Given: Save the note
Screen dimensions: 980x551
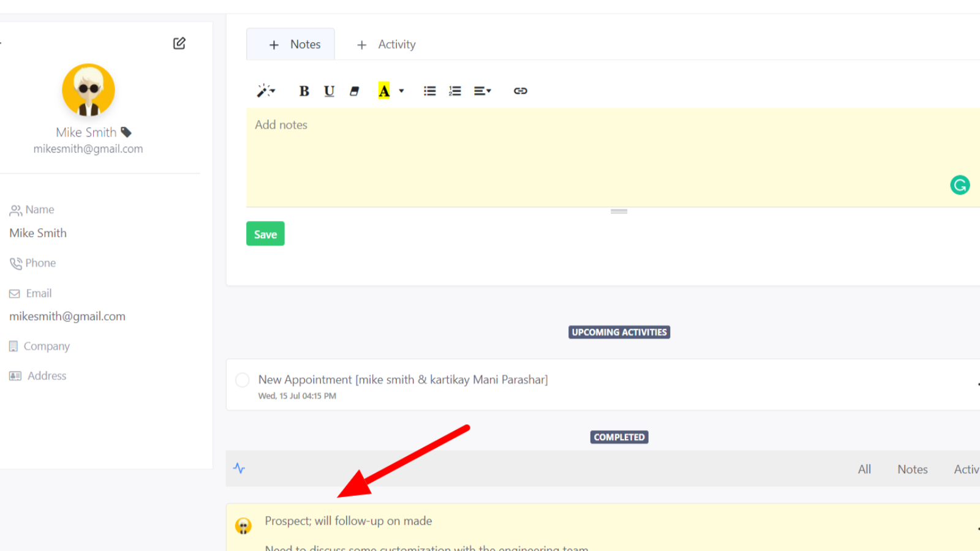Looking at the screenshot, I should tap(265, 234).
